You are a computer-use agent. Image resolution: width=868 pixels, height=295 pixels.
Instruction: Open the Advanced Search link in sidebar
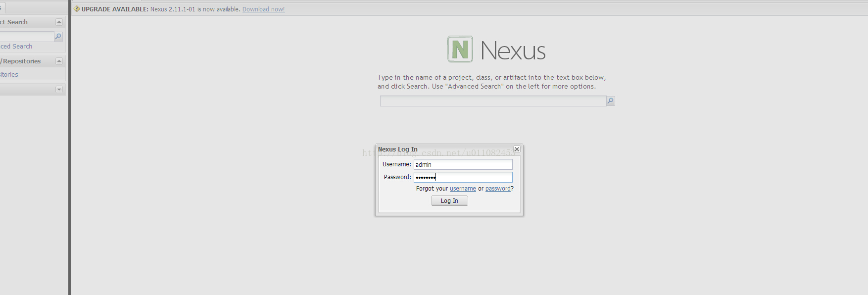coord(16,47)
